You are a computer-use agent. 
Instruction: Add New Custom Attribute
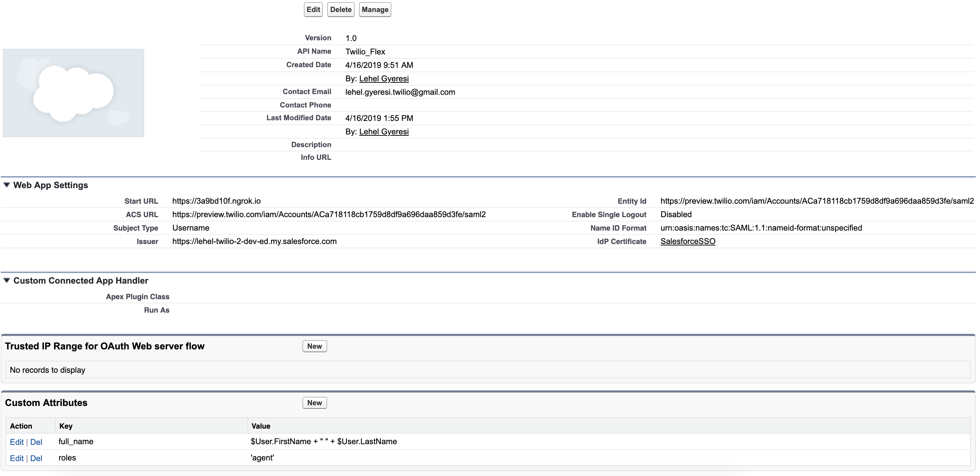(x=314, y=403)
